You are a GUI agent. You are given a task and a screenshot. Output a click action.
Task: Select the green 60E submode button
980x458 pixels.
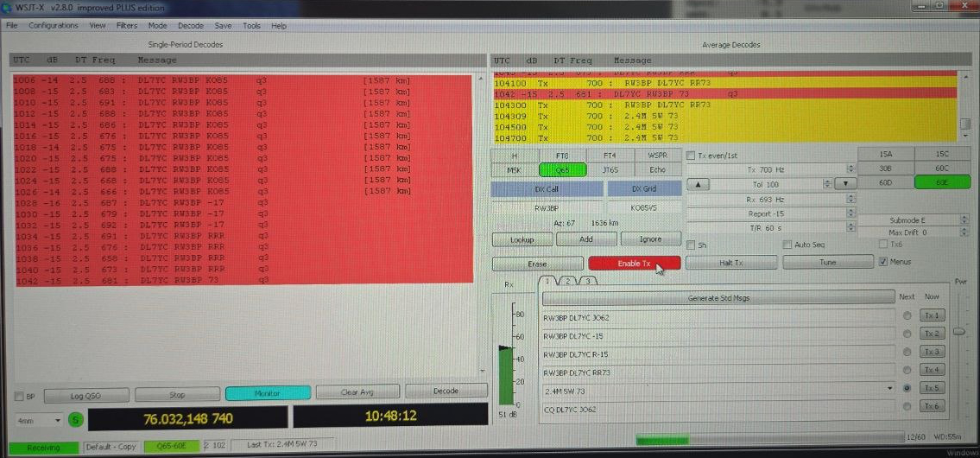(942, 182)
